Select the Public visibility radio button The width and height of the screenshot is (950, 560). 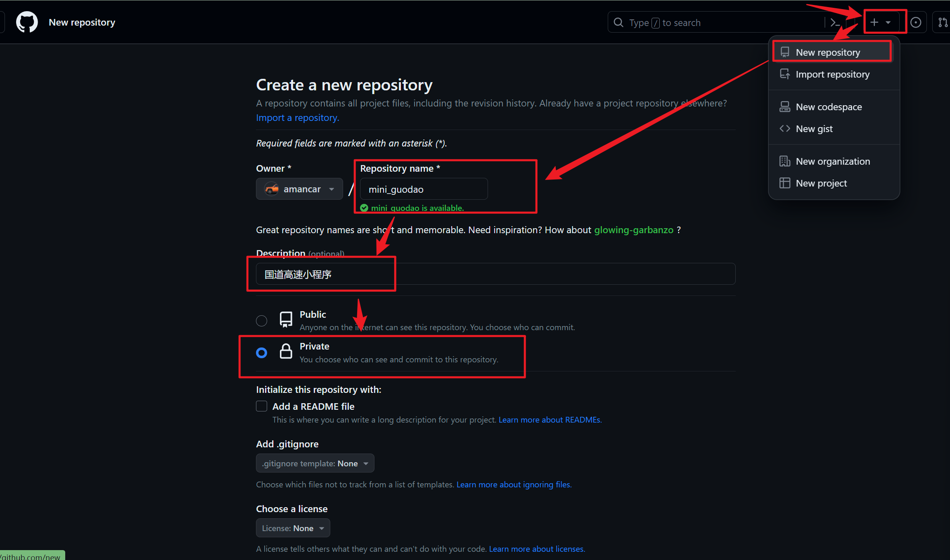coord(262,321)
